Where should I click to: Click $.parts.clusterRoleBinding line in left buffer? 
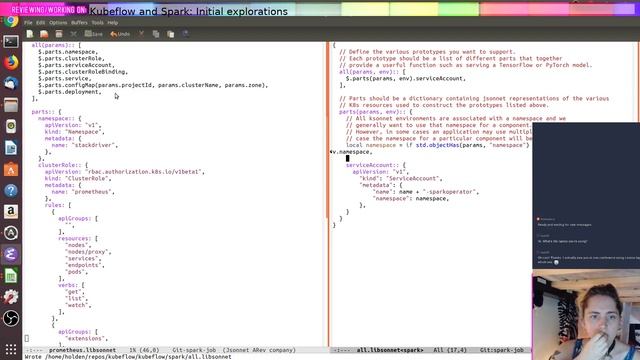(x=83, y=72)
